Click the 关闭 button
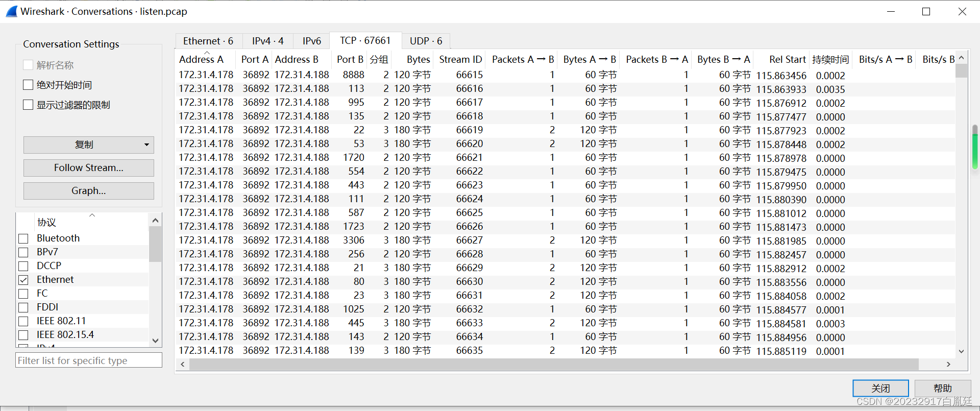 [881, 388]
